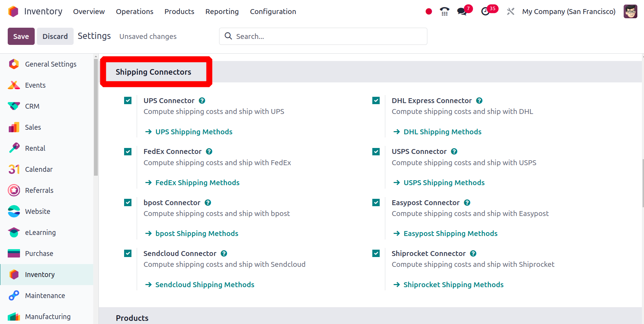The width and height of the screenshot is (644, 324).
Task: Click the sidebar vertical scrollbar
Action: coord(96,117)
